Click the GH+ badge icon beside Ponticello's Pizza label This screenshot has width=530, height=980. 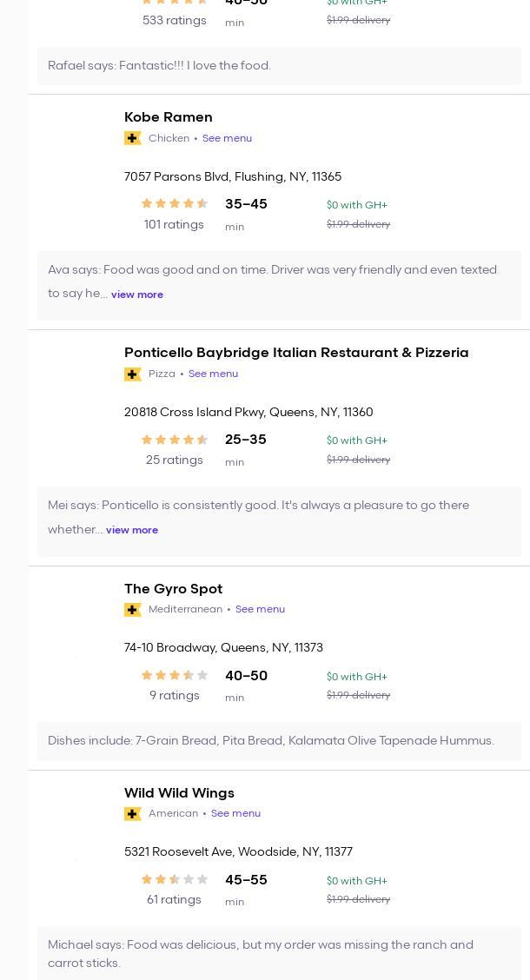(x=133, y=374)
